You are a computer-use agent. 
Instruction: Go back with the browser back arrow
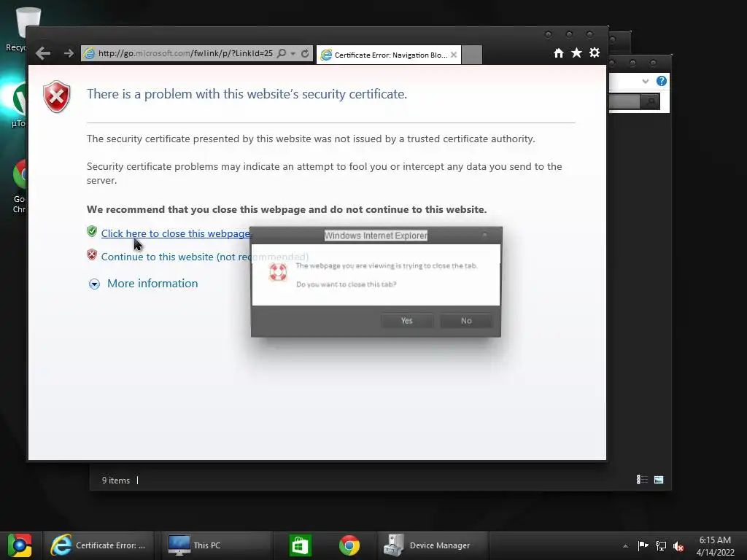43,53
